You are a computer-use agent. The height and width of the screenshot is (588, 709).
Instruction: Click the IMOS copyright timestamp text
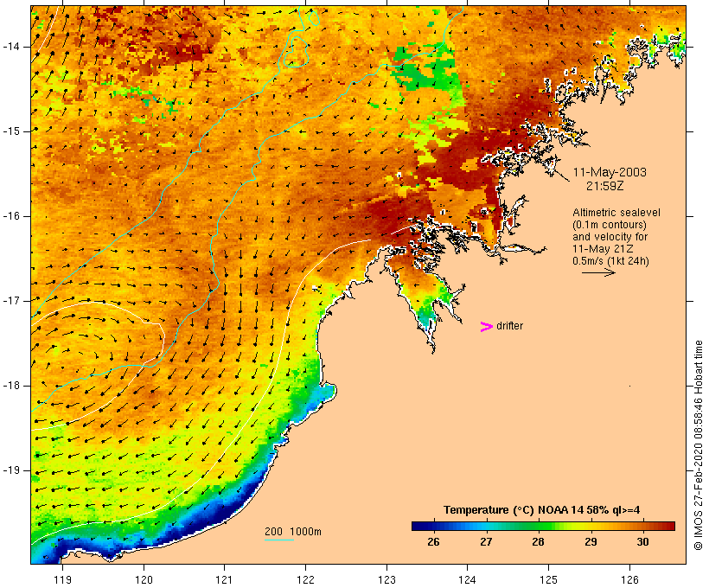point(698,445)
